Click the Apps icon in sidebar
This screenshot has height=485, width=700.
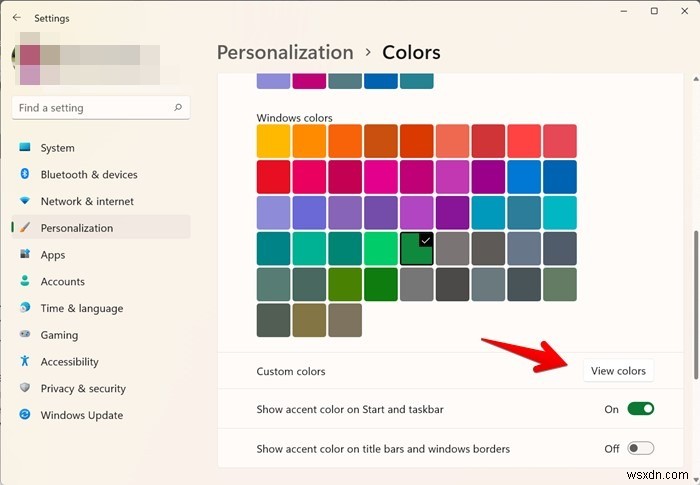pos(25,255)
